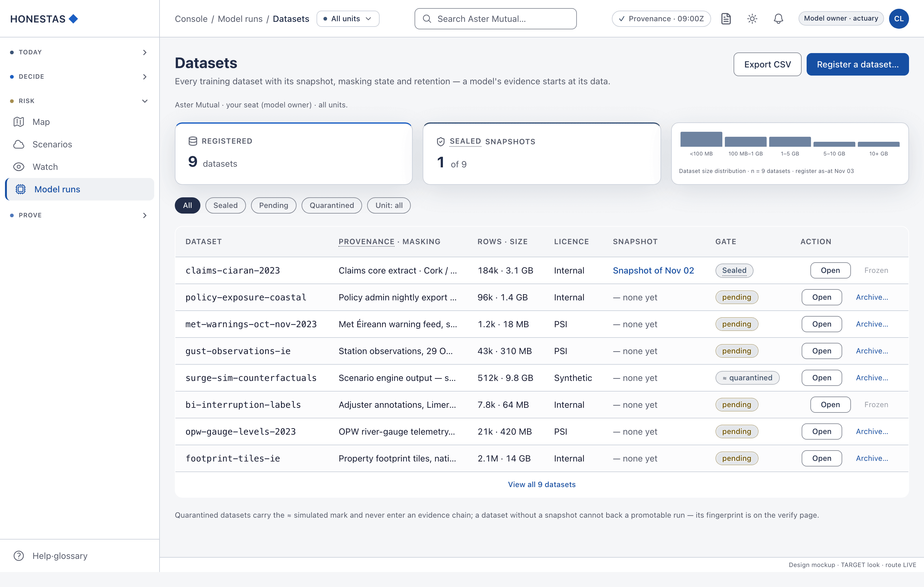Click Model runs breadcrumb

pos(240,18)
